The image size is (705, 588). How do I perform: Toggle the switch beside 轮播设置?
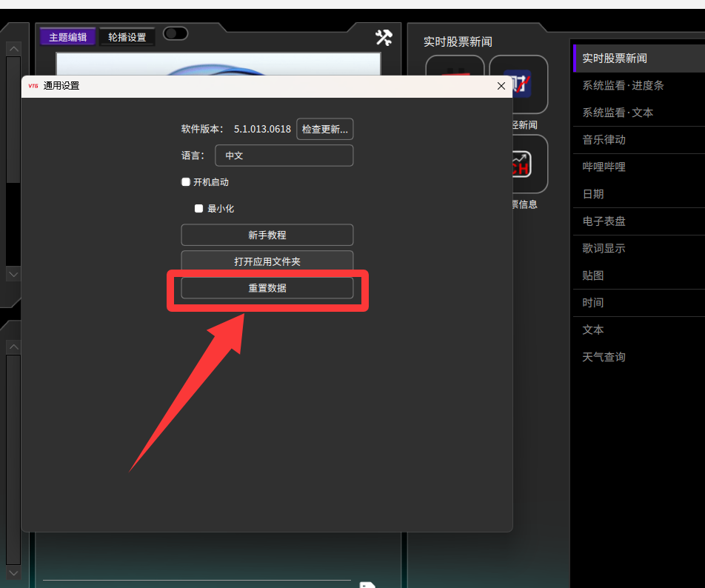(176, 33)
